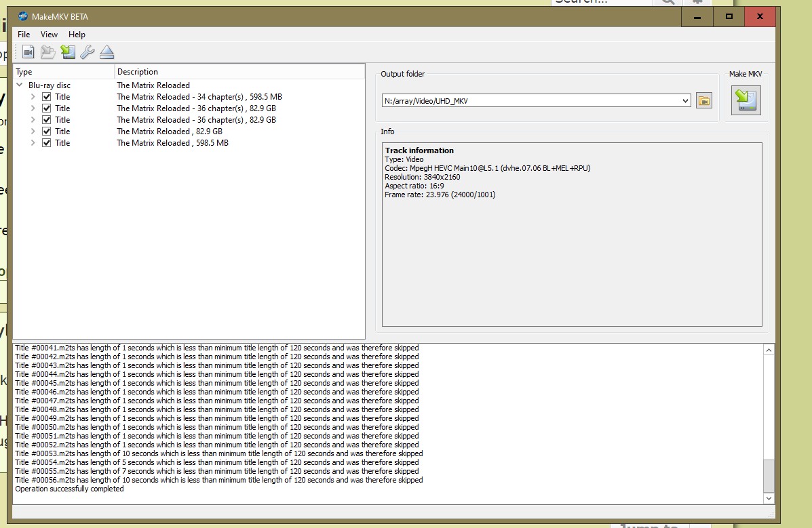Uncheck the 34 chapter(s), 598.5 MB title
Viewport: 812px width, 528px height.
47,97
